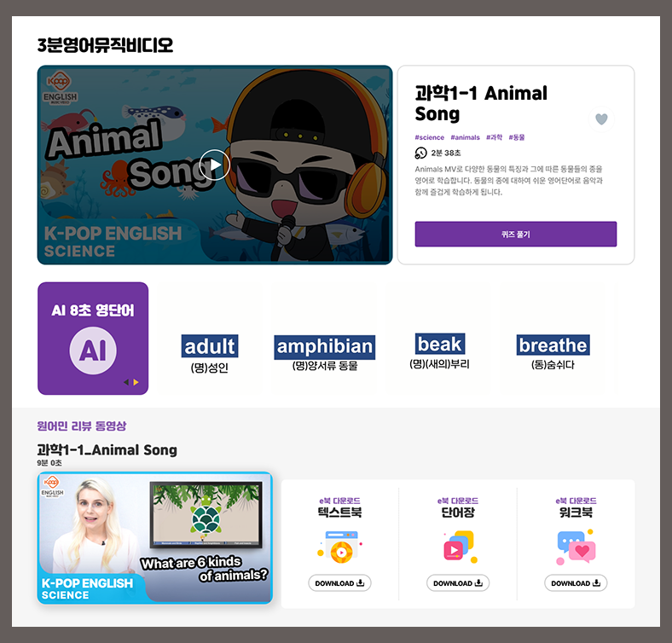Open the #animals hashtag

(x=465, y=137)
